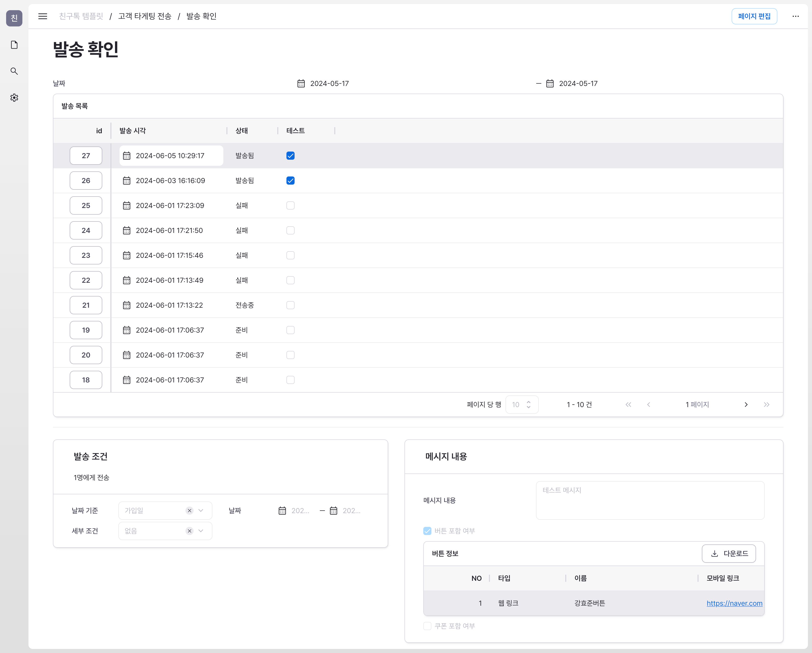Go to the previous page of results
The image size is (812, 653).
click(648, 405)
